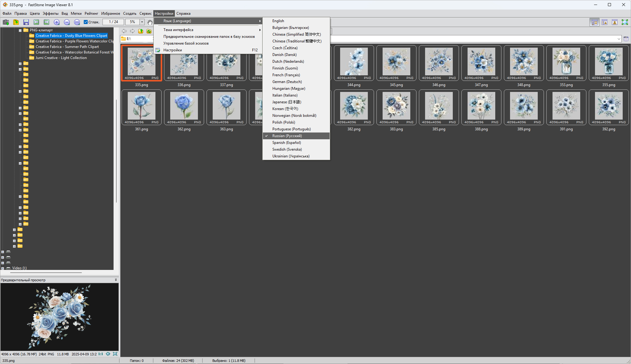Collapse the PNG-клипарт folder tree node
Screen dimensions: 631x364
point(20,30)
